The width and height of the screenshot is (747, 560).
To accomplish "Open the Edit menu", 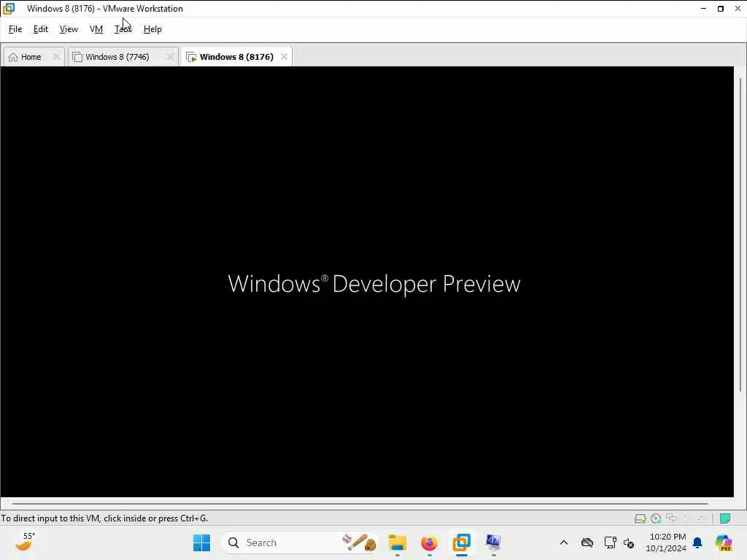I will click(x=41, y=29).
